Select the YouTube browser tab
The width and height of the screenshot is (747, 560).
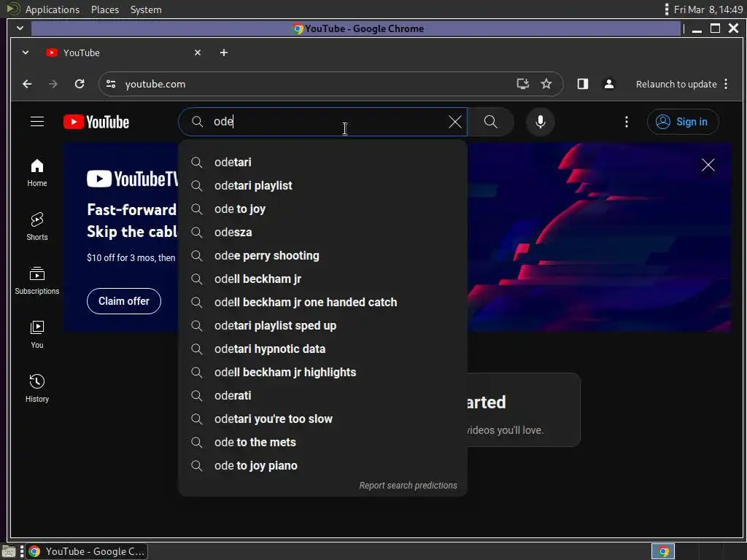tap(124, 52)
